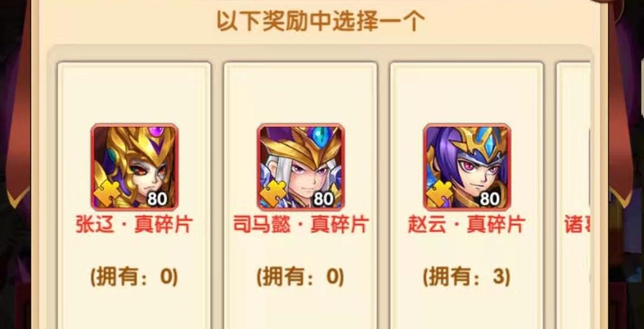Viewport: 644px width, 329px height.
Task: Tap the puzzle piece on 司马懿 icon
Action: (x=274, y=193)
